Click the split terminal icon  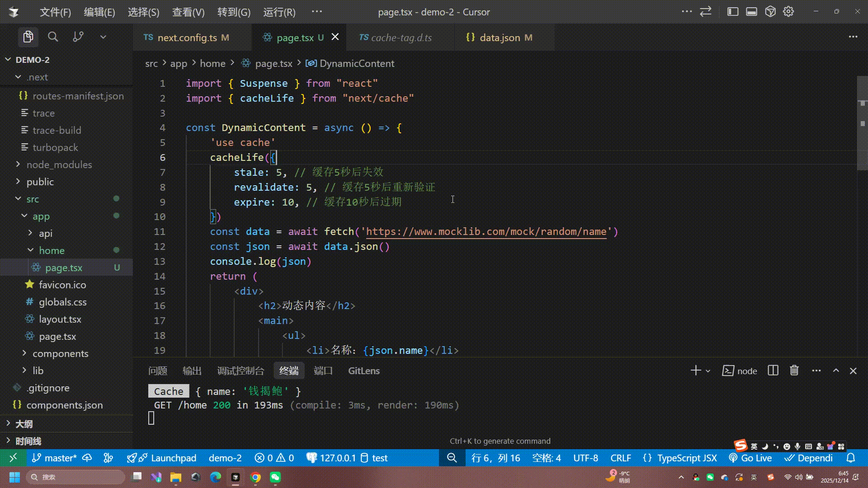pos(773,371)
